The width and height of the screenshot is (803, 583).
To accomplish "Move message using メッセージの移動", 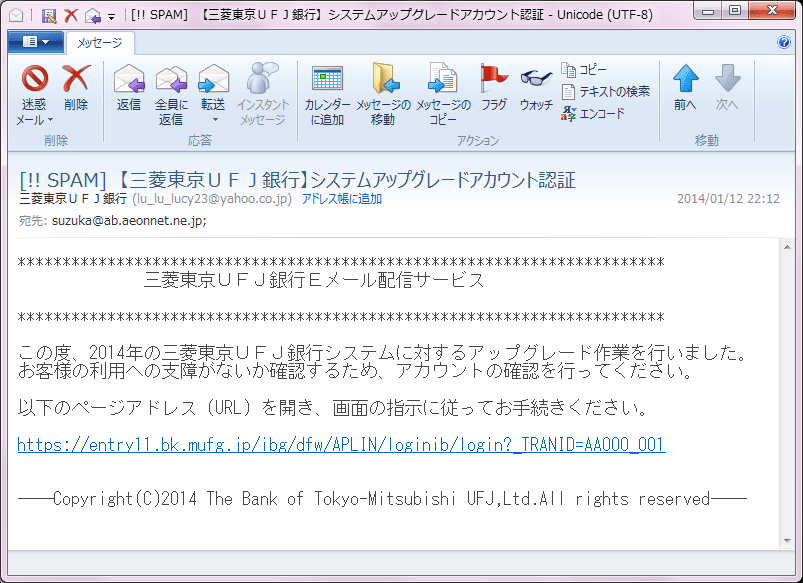I will [383, 95].
